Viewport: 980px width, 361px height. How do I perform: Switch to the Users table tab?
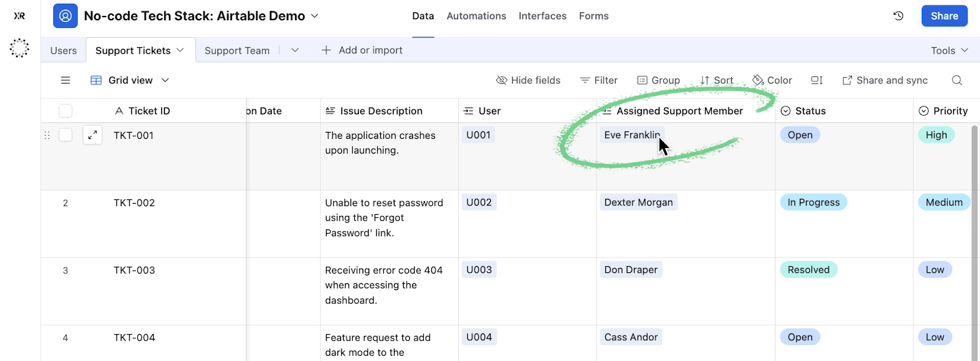[x=64, y=50]
